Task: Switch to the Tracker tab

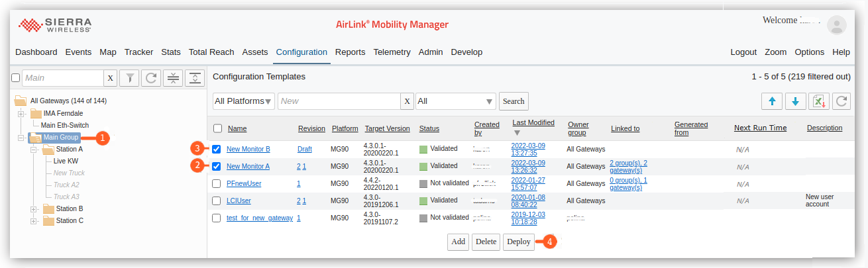Action: (138, 52)
